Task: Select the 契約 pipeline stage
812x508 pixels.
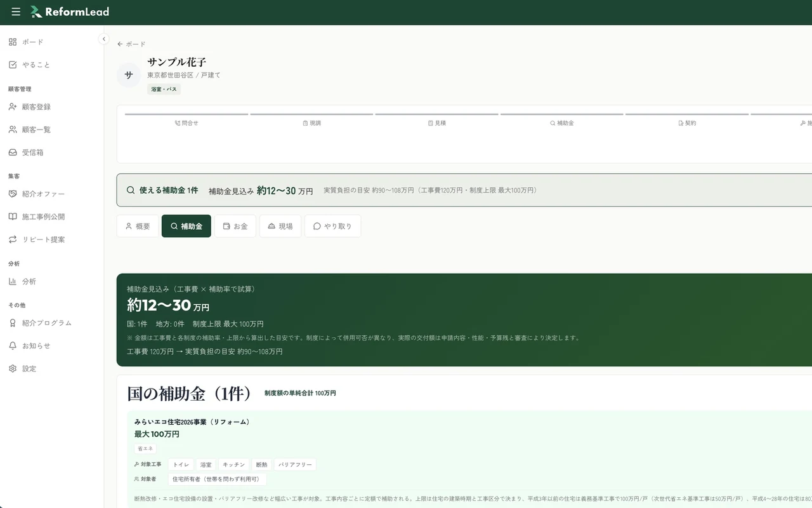Action: (x=686, y=123)
